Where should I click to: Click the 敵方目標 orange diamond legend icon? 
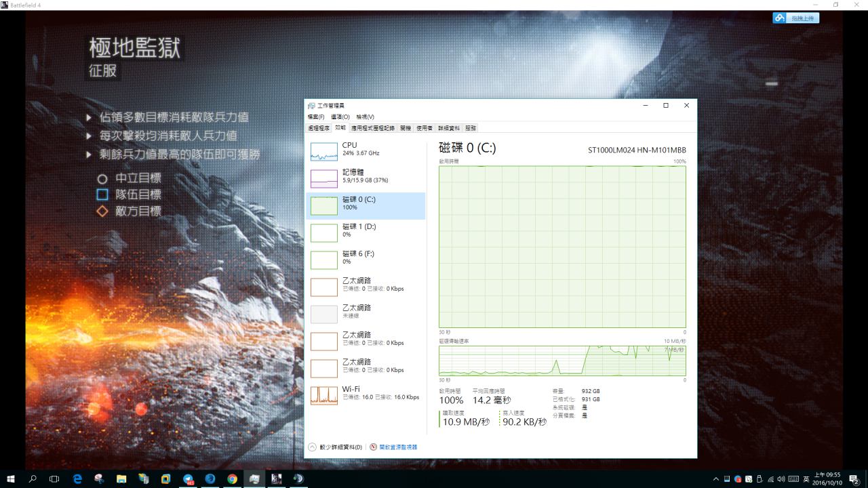(x=102, y=211)
